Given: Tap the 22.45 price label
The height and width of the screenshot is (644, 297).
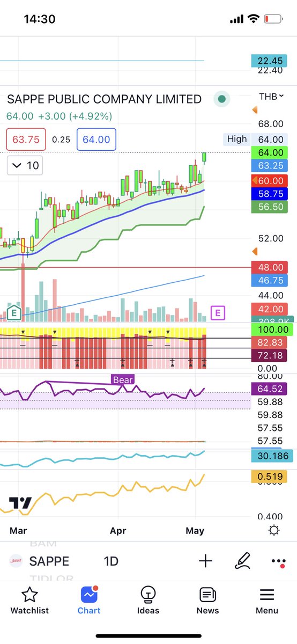Looking at the screenshot, I should click(x=270, y=61).
